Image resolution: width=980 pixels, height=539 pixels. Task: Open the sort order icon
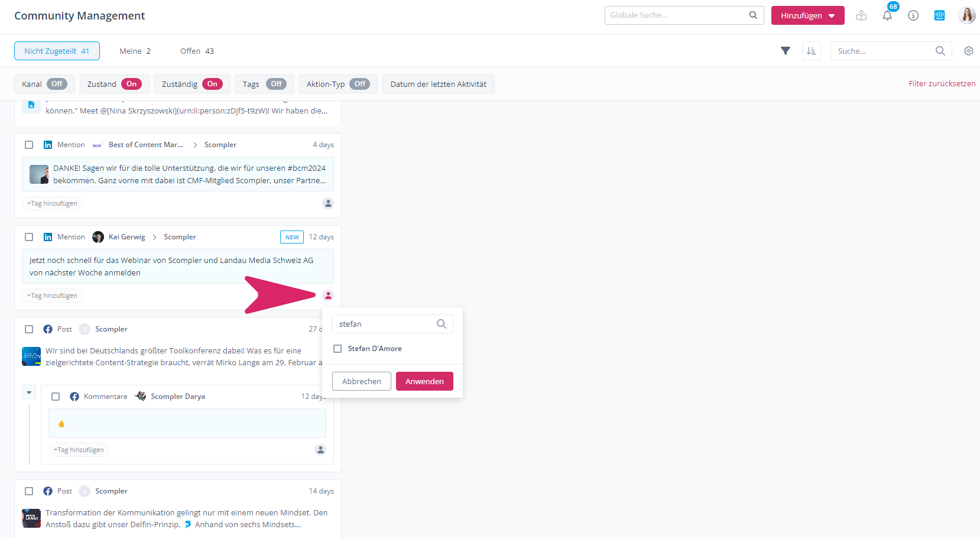pyautogui.click(x=812, y=51)
